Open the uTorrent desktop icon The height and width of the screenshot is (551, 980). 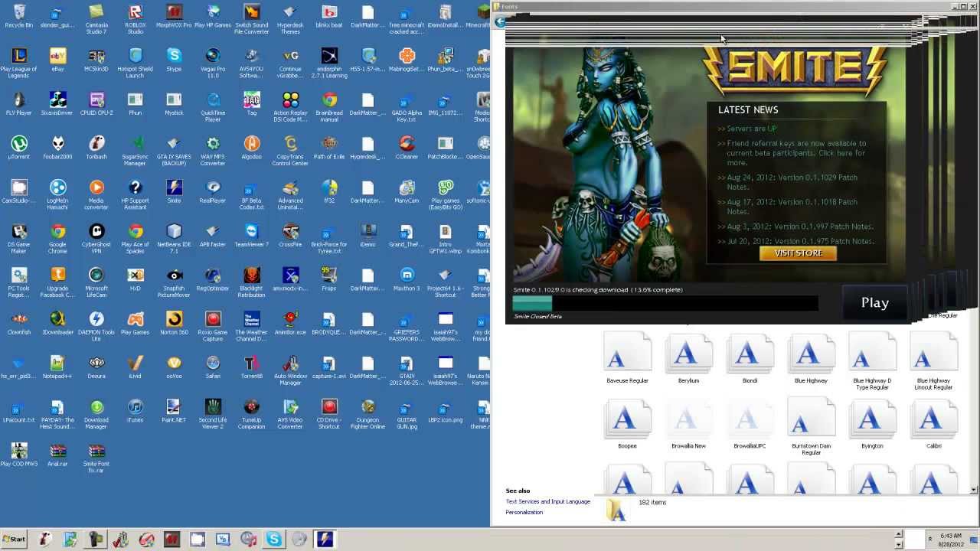tap(18, 148)
